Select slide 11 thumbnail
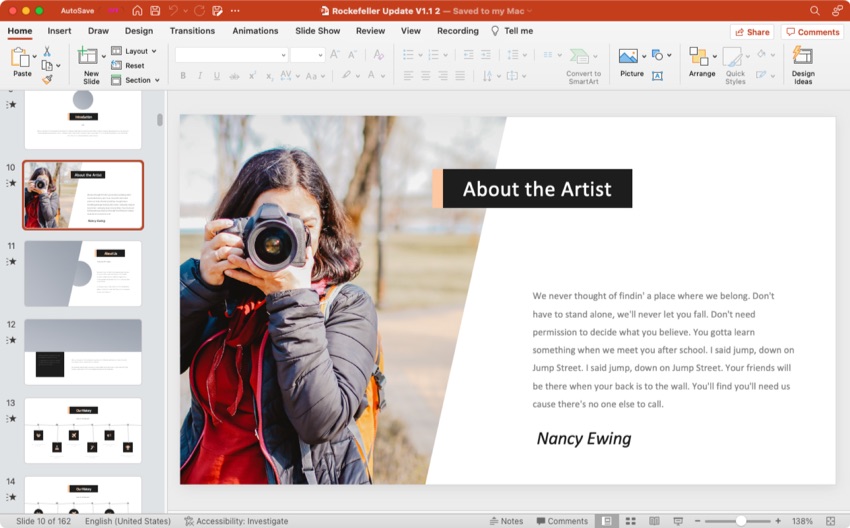 point(83,274)
